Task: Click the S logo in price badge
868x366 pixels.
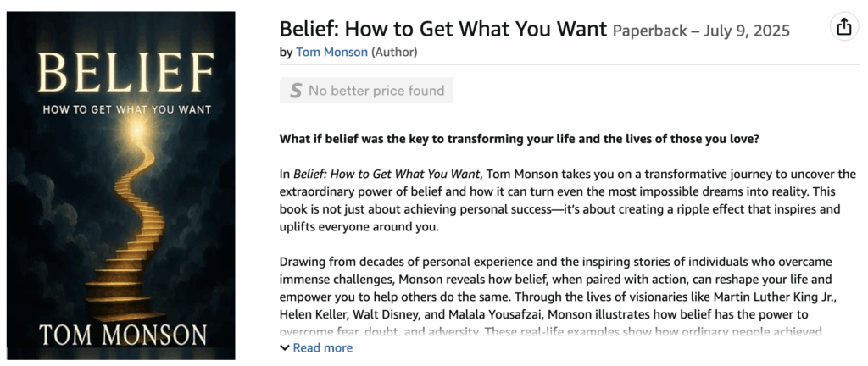Action: (x=295, y=91)
